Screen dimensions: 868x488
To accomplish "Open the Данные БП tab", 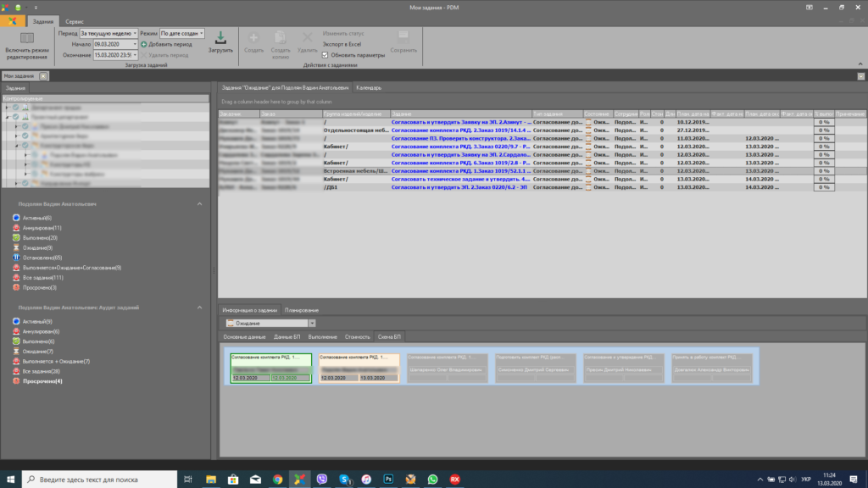I will pyautogui.click(x=287, y=337).
